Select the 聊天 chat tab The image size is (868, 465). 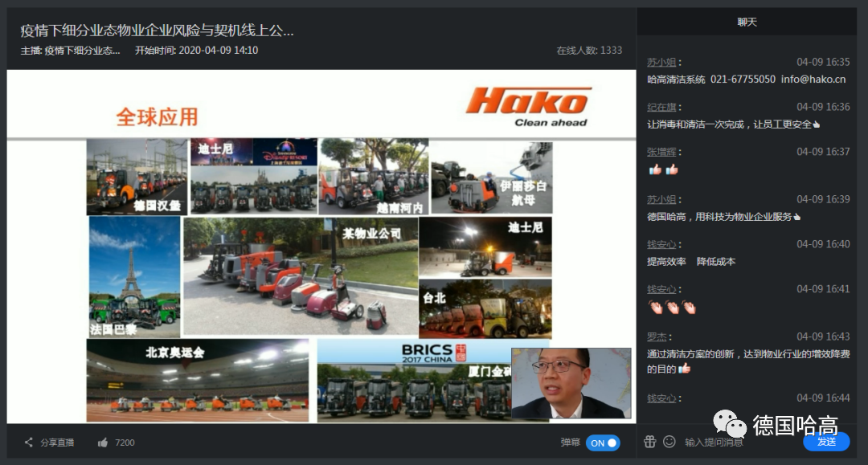point(747,22)
